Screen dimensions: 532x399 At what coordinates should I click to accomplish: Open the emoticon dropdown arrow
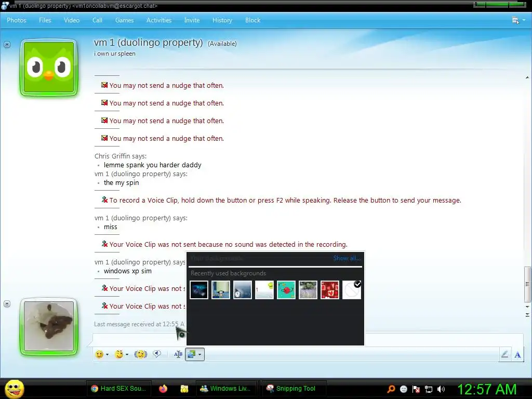coord(107,354)
